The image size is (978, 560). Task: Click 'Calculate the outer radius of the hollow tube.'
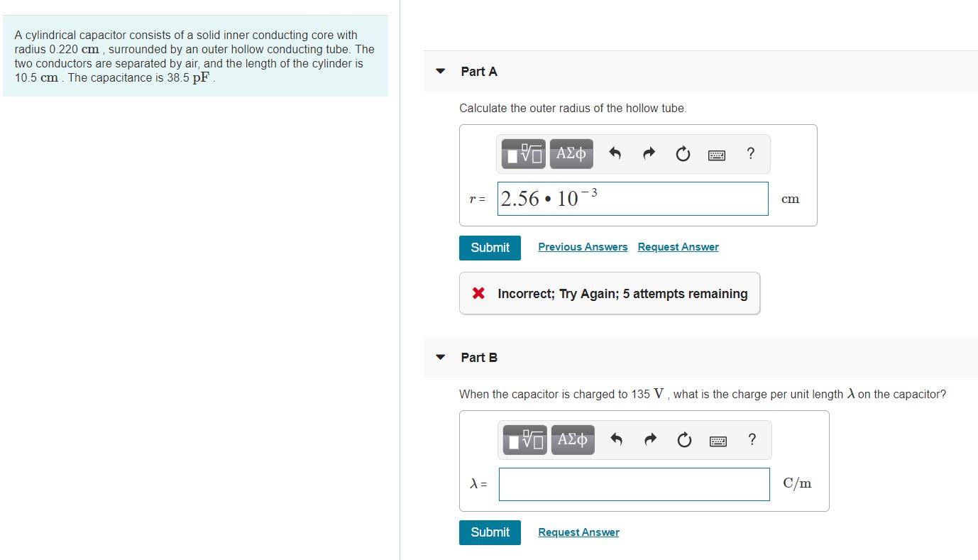(x=573, y=108)
